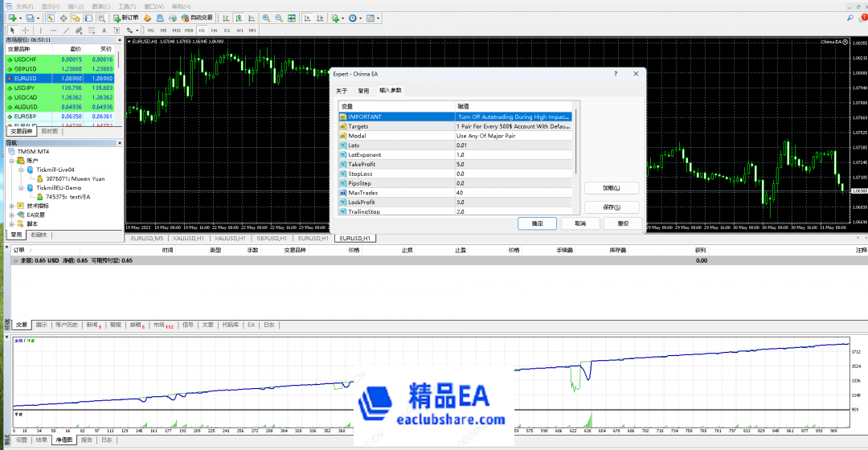868x450 pixels.
Task: Collapse the 账户 accounts tree node
Action: point(11,161)
